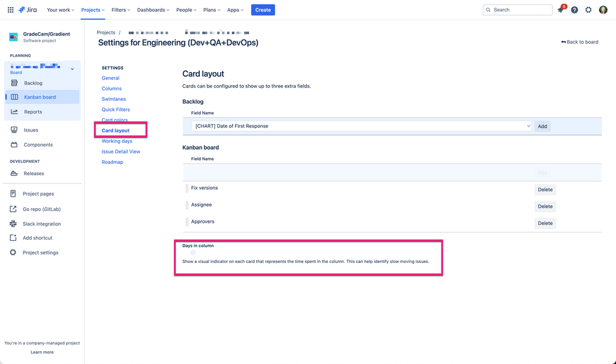The width and height of the screenshot is (616, 364).
Task: Click the Slack integration icon
Action: pos(13,224)
